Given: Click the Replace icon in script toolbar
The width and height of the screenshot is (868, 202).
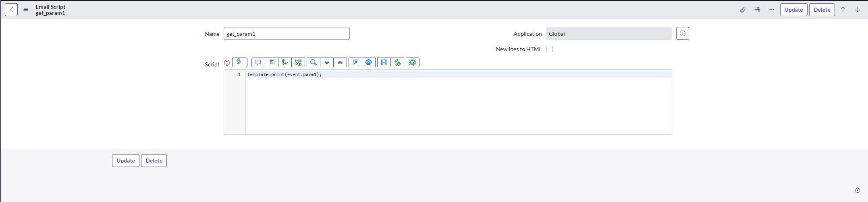Looking at the screenshot, I should coord(285,62).
